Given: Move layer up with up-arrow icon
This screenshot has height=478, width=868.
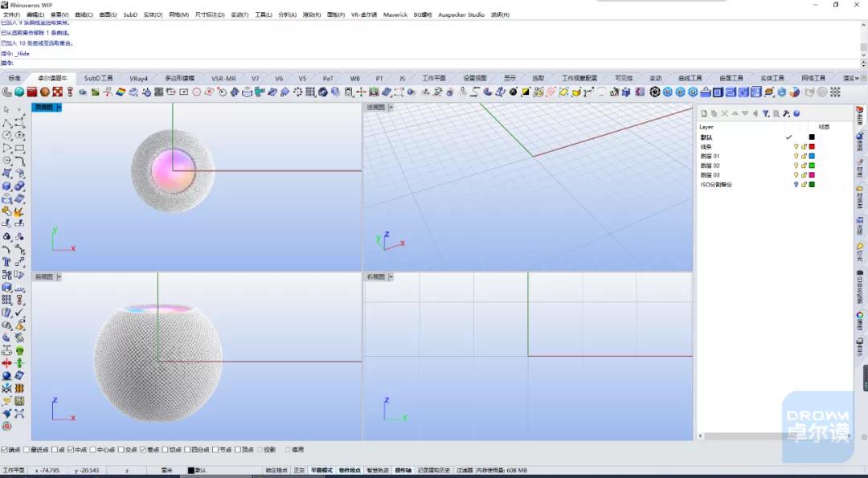Looking at the screenshot, I should coord(735,113).
